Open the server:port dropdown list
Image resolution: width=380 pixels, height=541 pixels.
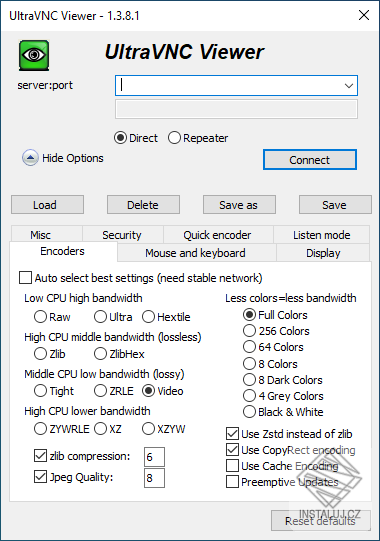[x=349, y=86]
